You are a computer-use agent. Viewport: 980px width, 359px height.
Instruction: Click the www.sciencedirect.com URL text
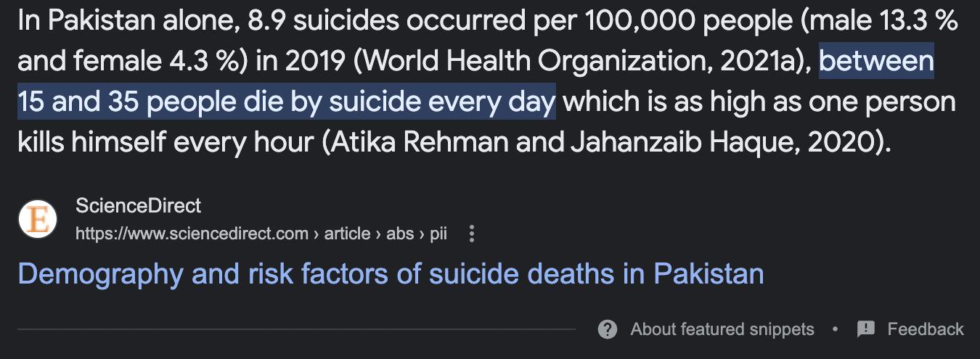(x=192, y=234)
